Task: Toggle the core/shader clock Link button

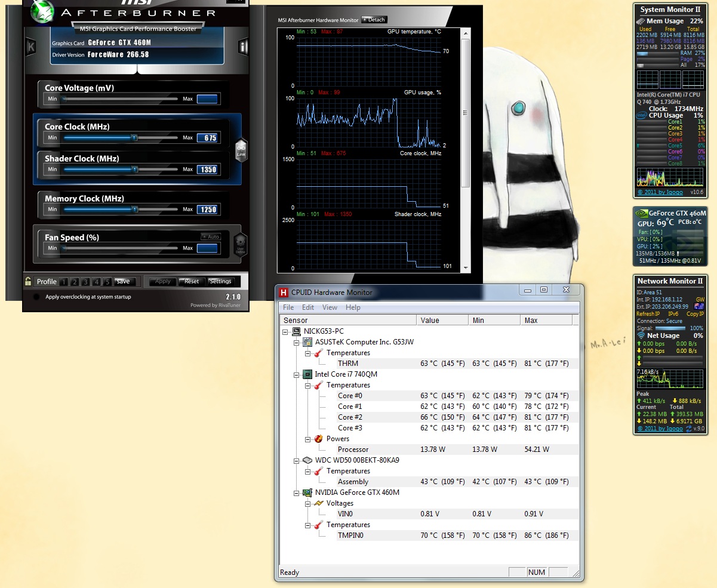Action: (x=241, y=150)
